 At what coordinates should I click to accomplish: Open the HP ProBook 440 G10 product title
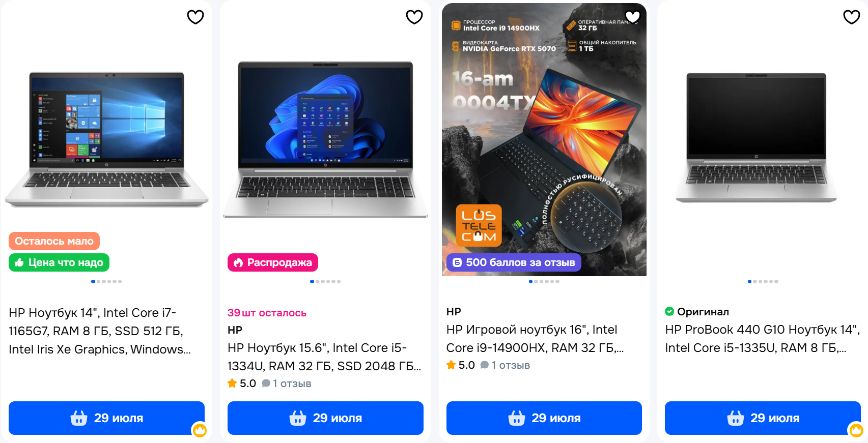[763, 339]
